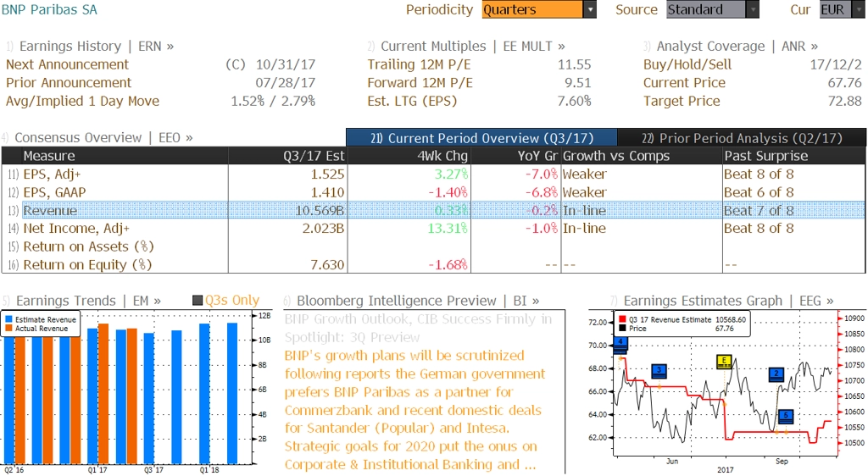Click the black Price legend swatch

click(622, 329)
